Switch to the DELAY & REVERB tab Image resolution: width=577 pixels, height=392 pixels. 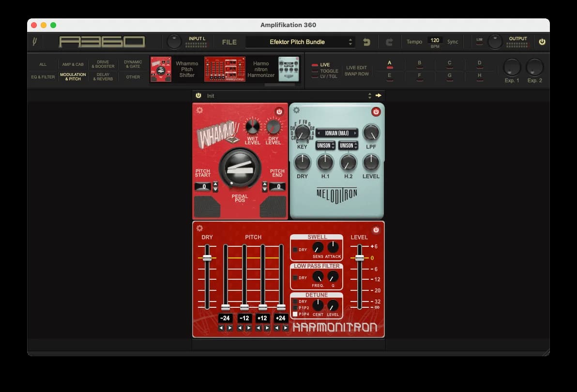click(102, 77)
